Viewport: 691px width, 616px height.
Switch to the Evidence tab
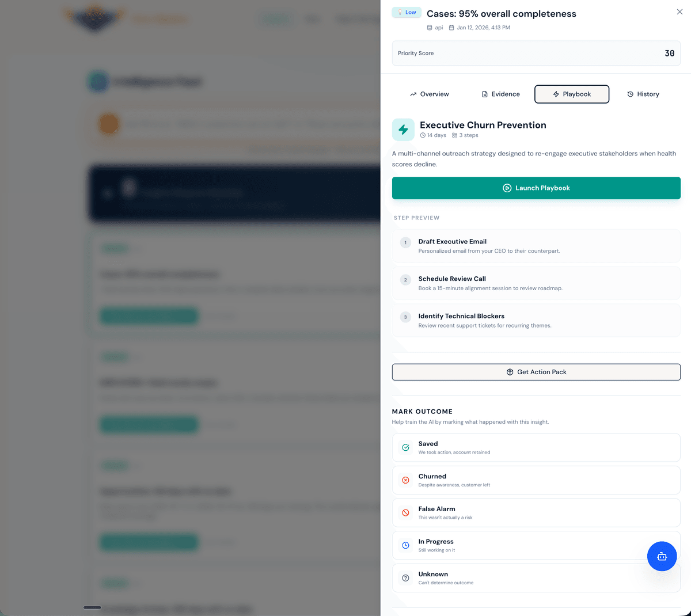point(500,94)
